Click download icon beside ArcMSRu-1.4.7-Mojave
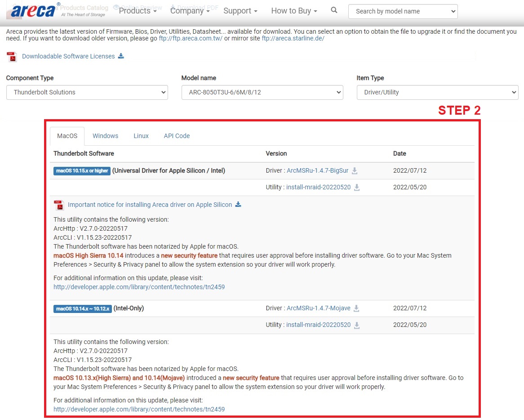Screen dimensions: 524x420 [356, 308]
